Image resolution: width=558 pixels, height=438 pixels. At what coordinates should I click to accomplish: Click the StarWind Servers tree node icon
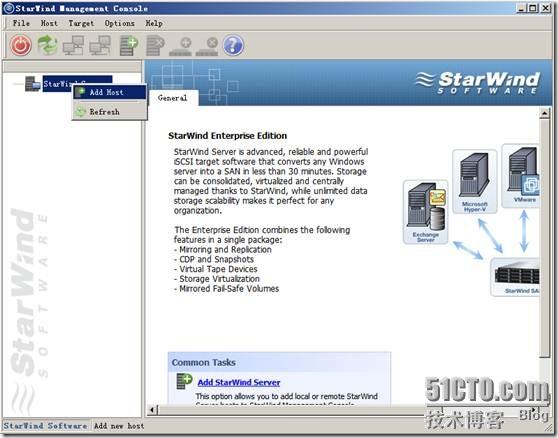[x=32, y=84]
